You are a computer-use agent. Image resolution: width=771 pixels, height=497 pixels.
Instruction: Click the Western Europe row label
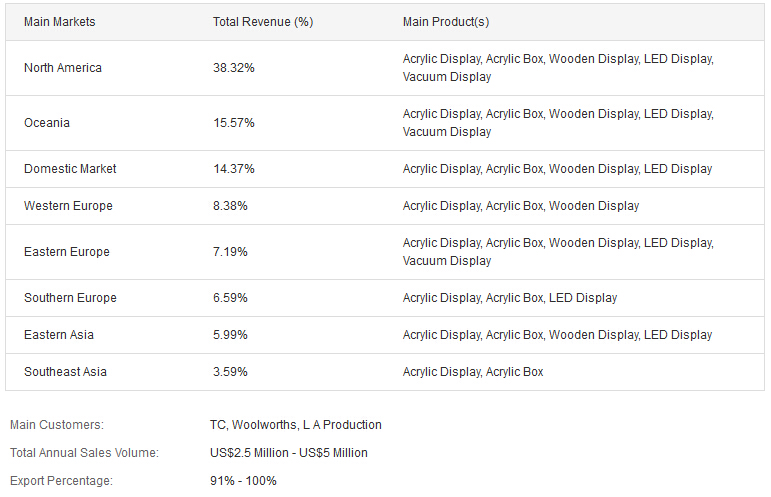click(68, 206)
